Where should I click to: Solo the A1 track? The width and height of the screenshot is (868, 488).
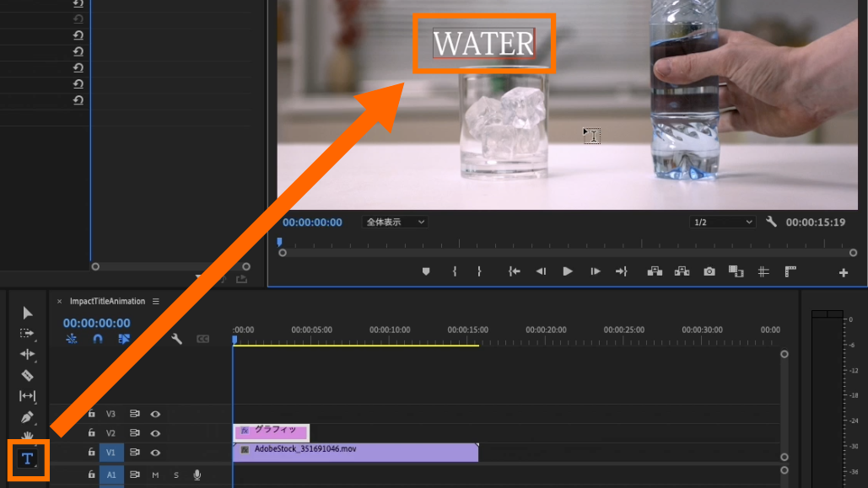point(176,475)
